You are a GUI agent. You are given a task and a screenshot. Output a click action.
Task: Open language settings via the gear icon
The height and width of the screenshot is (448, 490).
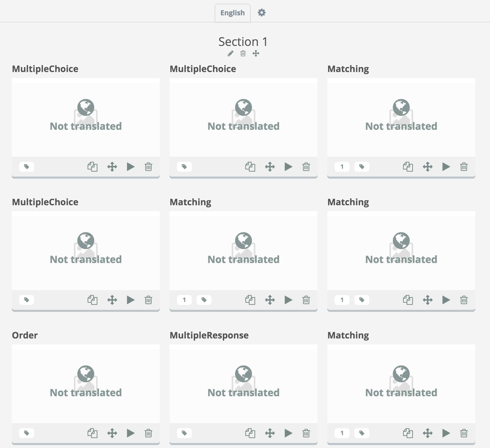262,13
